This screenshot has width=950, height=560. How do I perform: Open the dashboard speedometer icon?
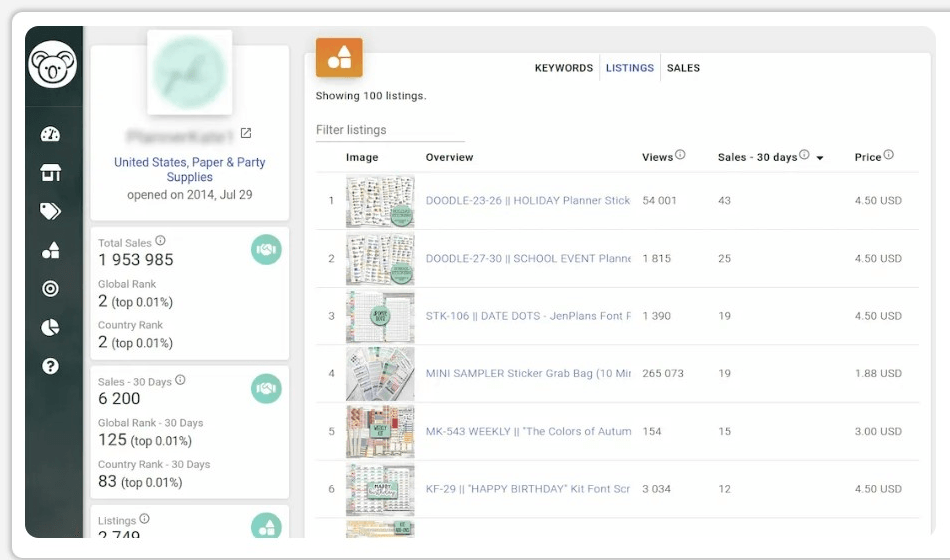coord(51,134)
